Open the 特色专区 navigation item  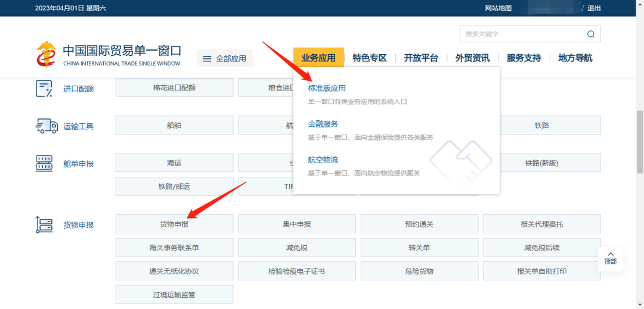pyautogui.click(x=370, y=58)
